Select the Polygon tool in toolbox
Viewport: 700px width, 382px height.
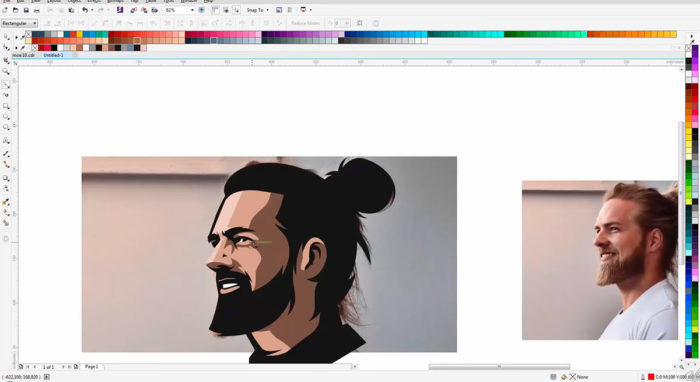pos(6,128)
